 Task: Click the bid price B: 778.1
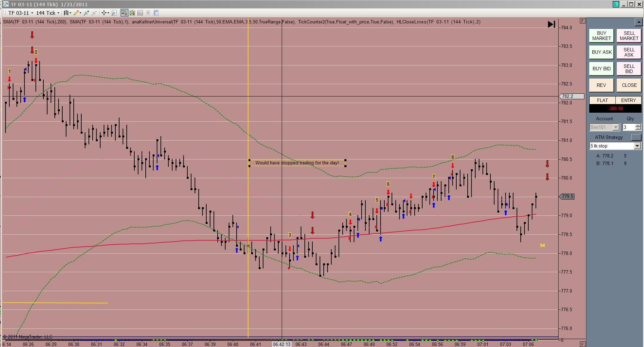coord(605,163)
